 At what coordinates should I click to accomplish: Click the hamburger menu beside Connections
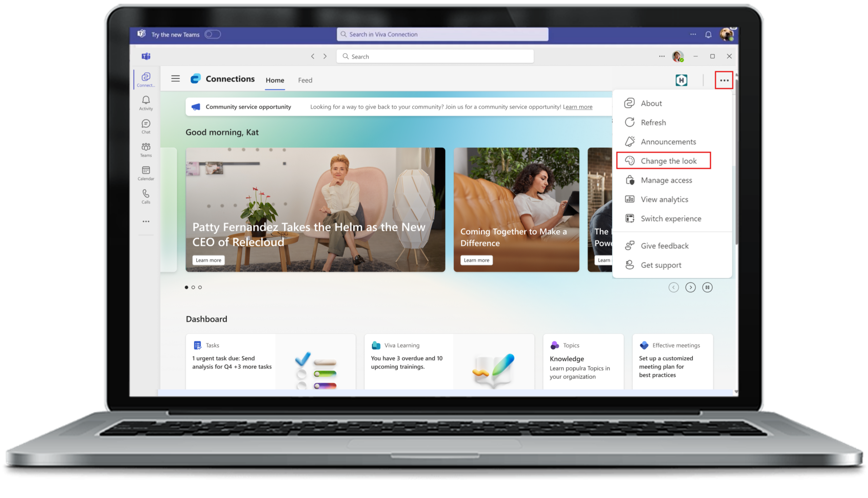pyautogui.click(x=175, y=79)
